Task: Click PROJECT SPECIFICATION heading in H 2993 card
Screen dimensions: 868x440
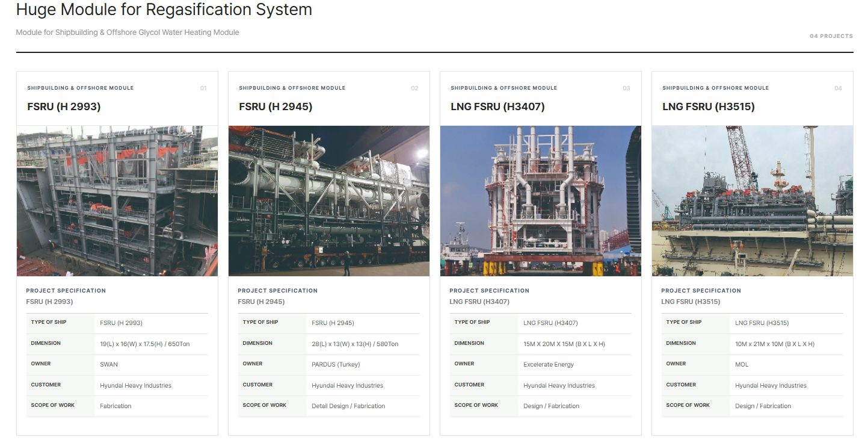Action: click(x=66, y=291)
